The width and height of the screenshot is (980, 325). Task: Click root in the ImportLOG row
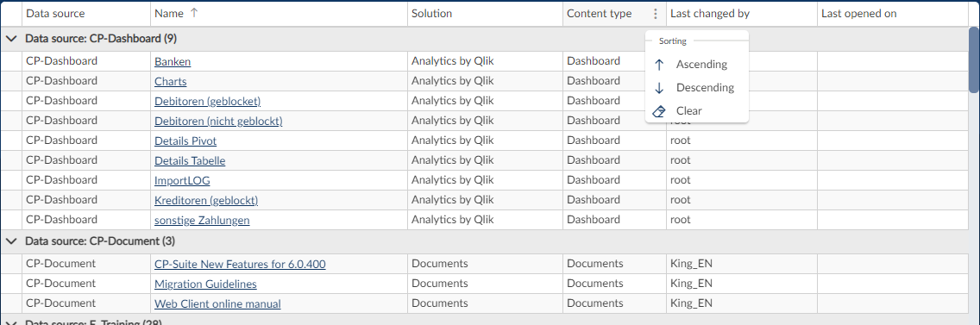[680, 180]
